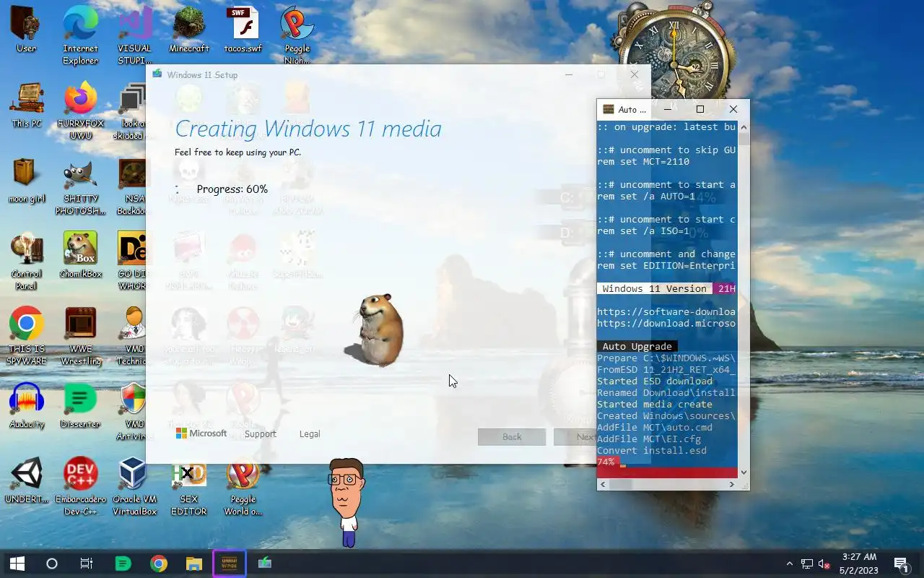Click the Microsoft logo in Setup window
924x578 pixels.
(201, 433)
